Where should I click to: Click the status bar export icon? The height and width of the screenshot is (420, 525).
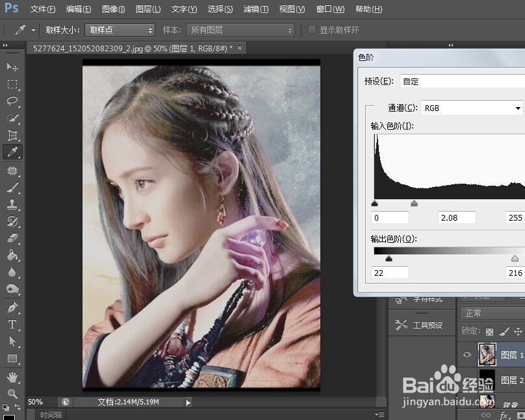pos(66,402)
